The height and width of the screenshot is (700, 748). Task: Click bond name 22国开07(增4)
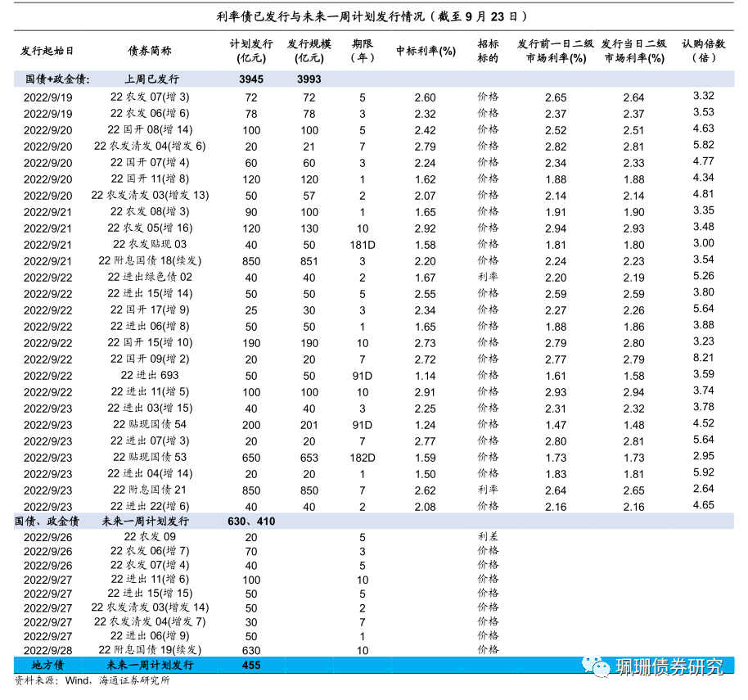click(x=150, y=162)
